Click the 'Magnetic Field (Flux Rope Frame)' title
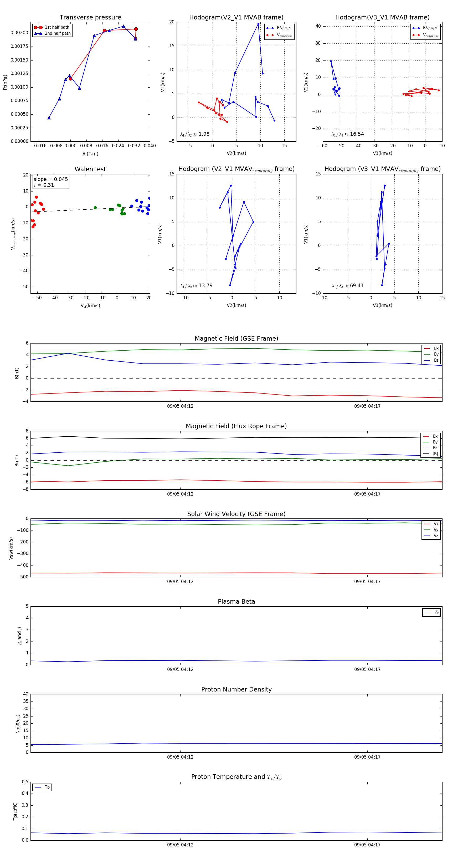 236,426
